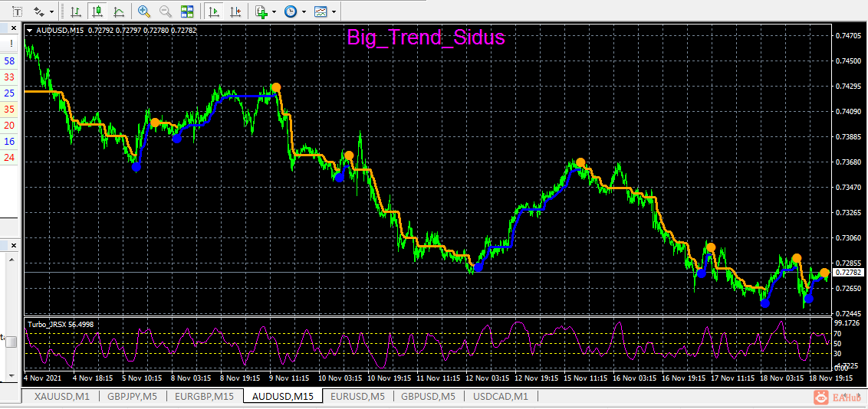Open the GBPJPY,M5 chart tab
Screen dimensions: 868x409
click(132, 396)
